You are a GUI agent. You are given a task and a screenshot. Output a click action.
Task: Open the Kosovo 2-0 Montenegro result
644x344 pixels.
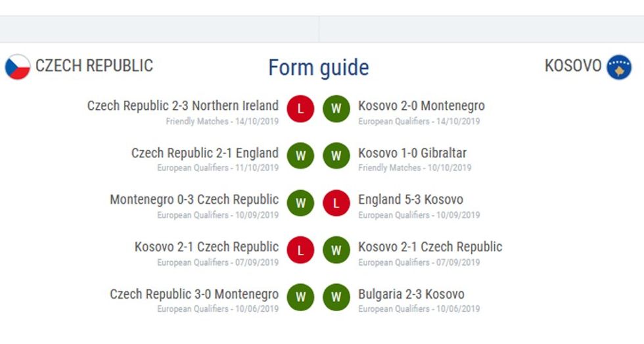(x=421, y=106)
